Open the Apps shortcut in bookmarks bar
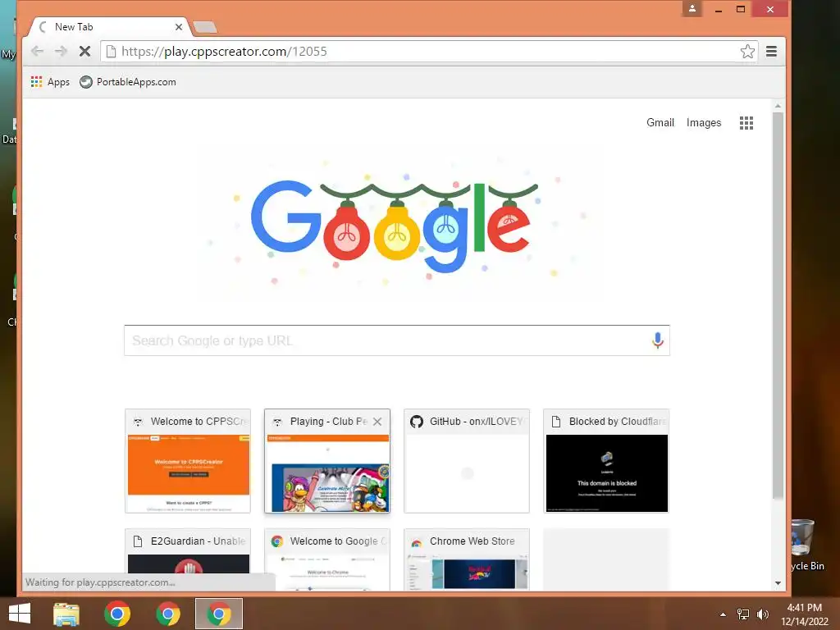Screen dimensions: 840x630 coord(50,82)
